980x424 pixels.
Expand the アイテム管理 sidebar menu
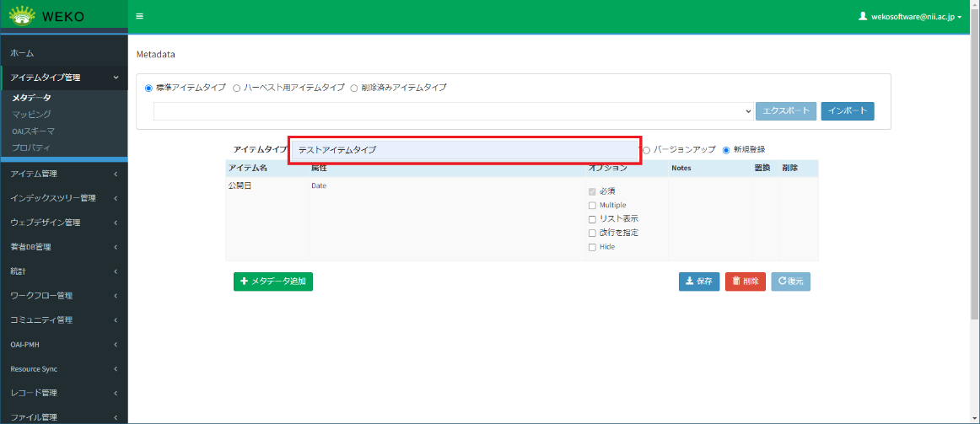[x=63, y=174]
